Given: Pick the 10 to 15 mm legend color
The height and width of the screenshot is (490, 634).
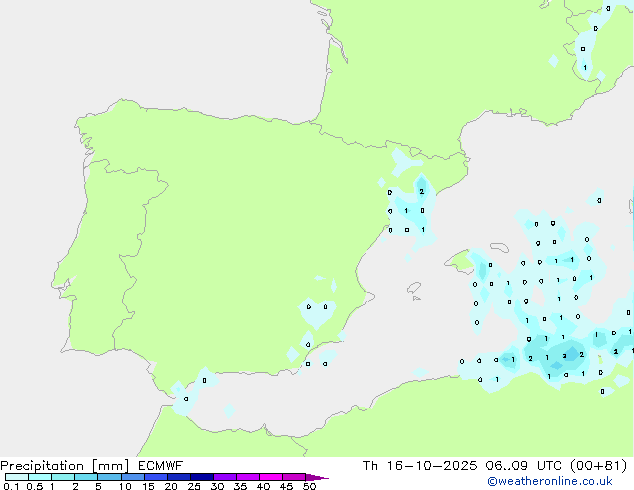Looking at the screenshot, I should [132, 477].
